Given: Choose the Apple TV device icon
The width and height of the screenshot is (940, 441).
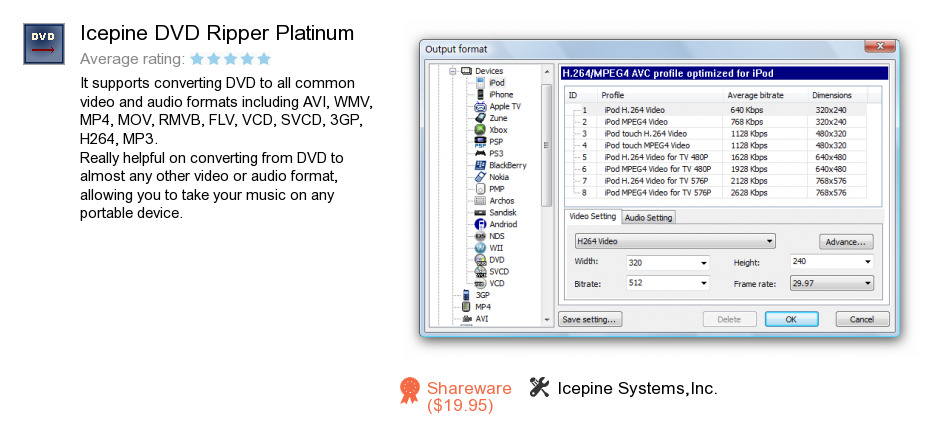Looking at the screenshot, I should 480,107.
